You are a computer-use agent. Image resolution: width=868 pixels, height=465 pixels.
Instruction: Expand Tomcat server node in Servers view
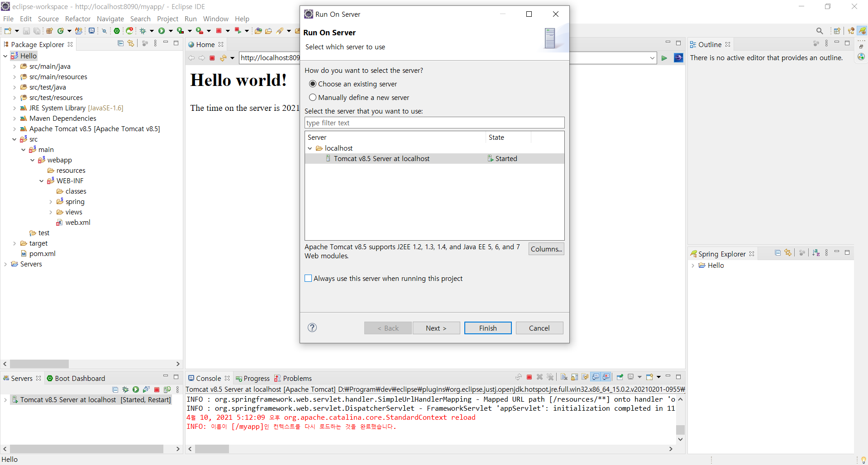(5, 400)
